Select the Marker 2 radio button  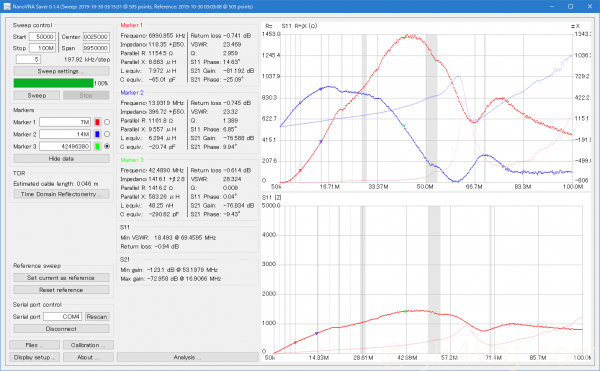pos(107,134)
